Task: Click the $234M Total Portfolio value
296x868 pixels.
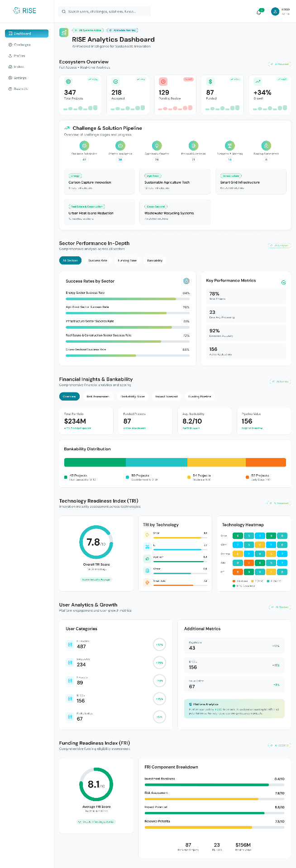Action: pos(75,421)
